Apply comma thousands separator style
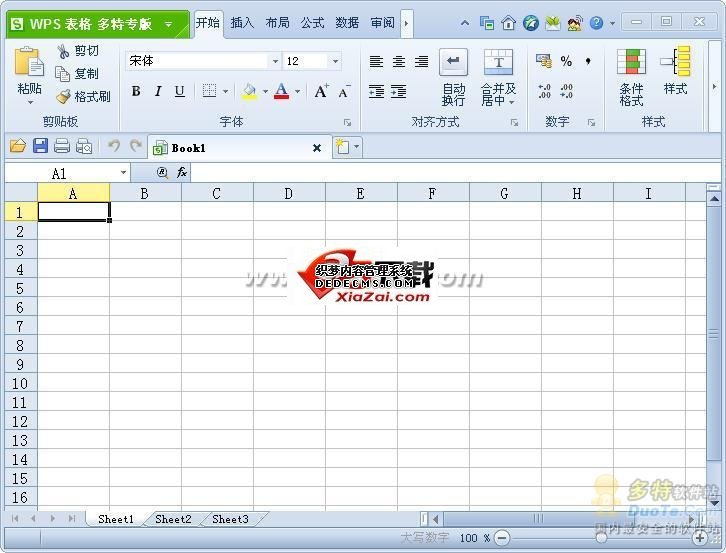The image size is (726, 553). tap(588, 61)
